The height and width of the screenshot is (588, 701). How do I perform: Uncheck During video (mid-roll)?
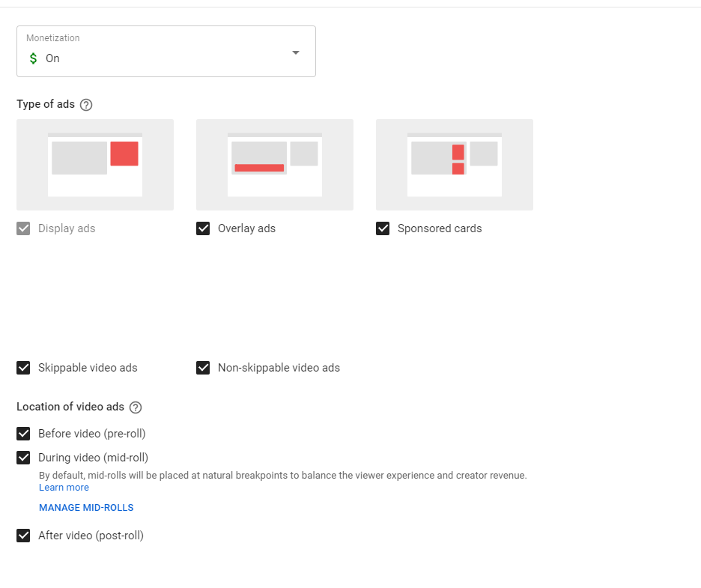pos(23,458)
